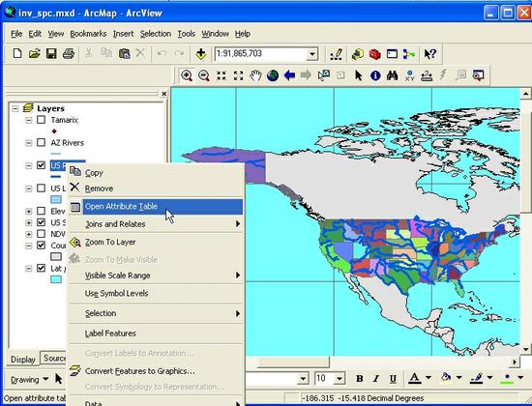This screenshot has width=532, height=406.
Task: Switch to the Display tab
Action: click(x=23, y=360)
